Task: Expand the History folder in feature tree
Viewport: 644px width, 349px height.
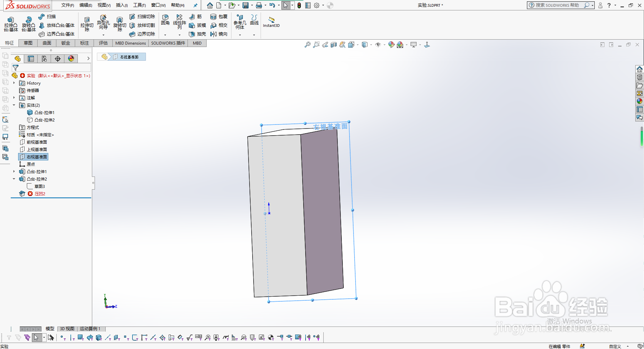Action: [x=14, y=83]
